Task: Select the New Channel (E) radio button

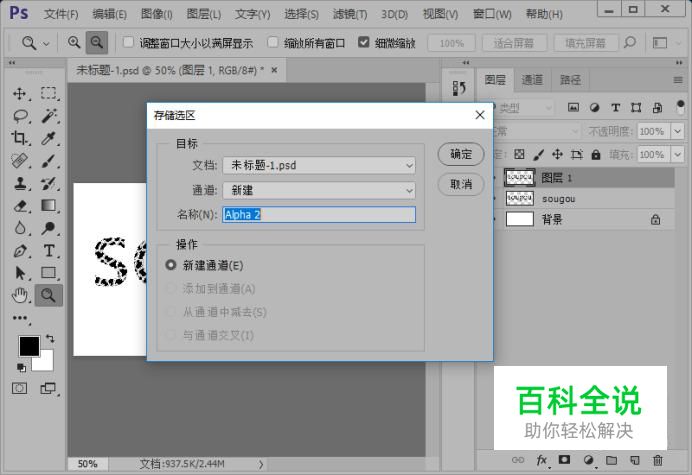Action: [170, 265]
